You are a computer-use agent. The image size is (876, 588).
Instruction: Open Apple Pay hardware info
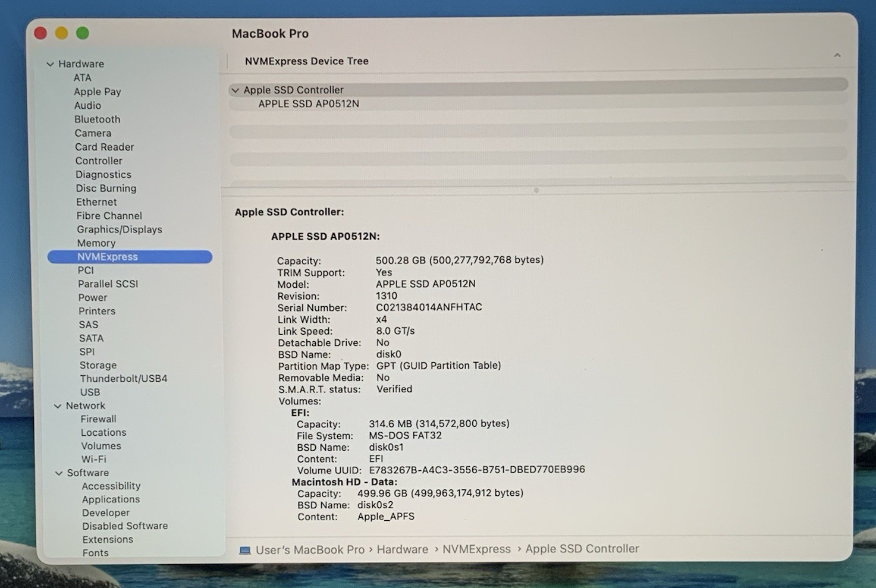click(98, 92)
